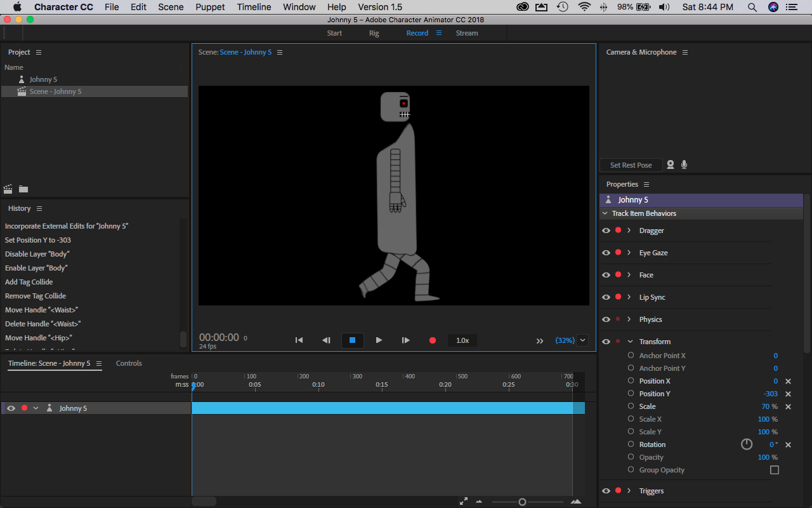Switch to the Stream workspace tab
This screenshot has width=812, height=508.
coord(467,33)
